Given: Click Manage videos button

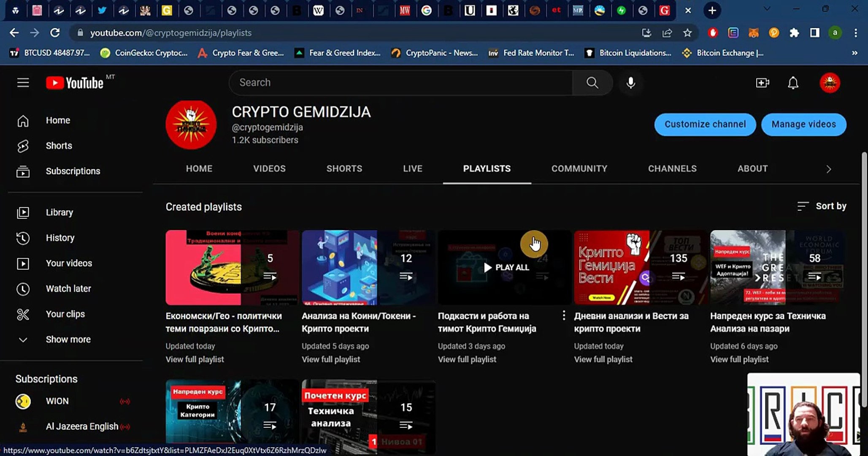Looking at the screenshot, I should tap(803, 124).
